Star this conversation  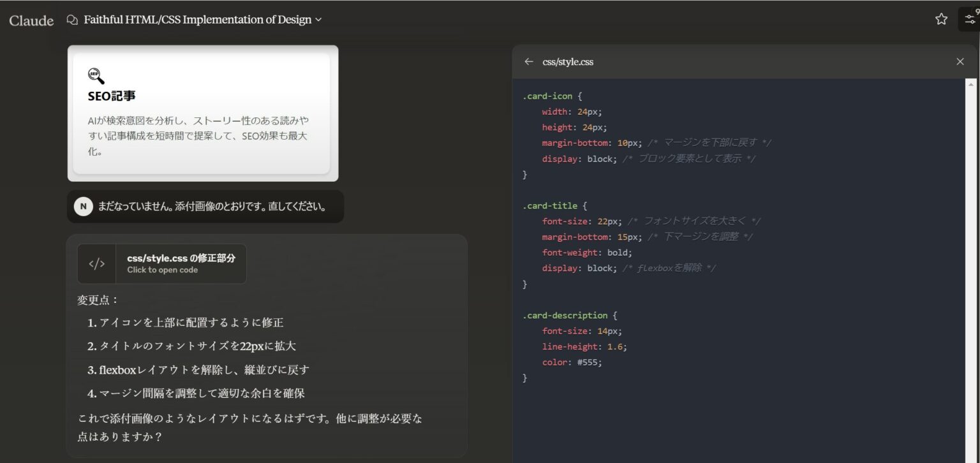(x=941, y=19)
